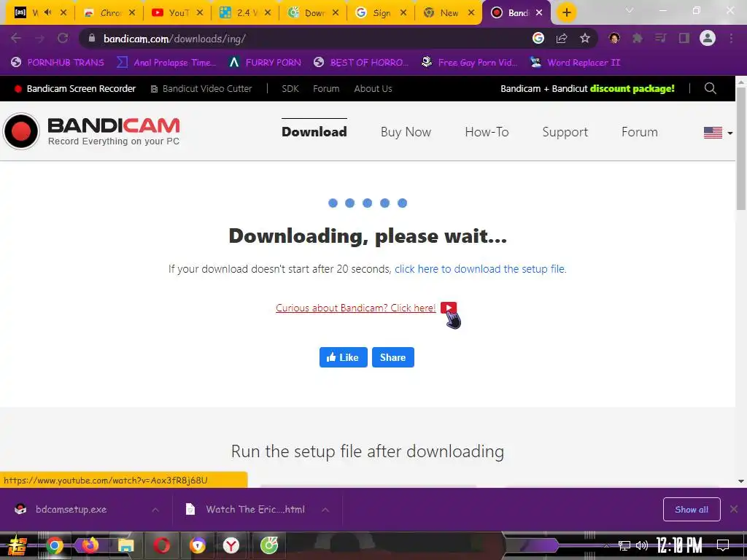
Task: Click the Like button
Action: click(x=344, y=357)
